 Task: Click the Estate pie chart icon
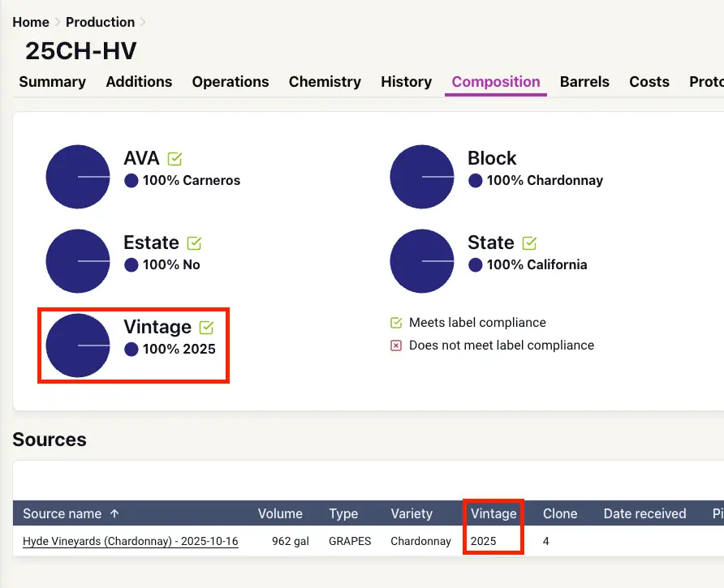tap(78, 261)
